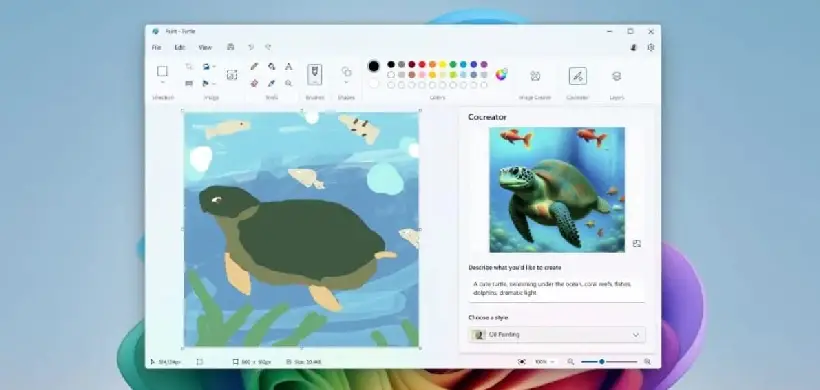The image size is (820, 390).
Task: Click the canvas dimensions status bar icon
Action: pyautogui.click(x=236, y=362)
